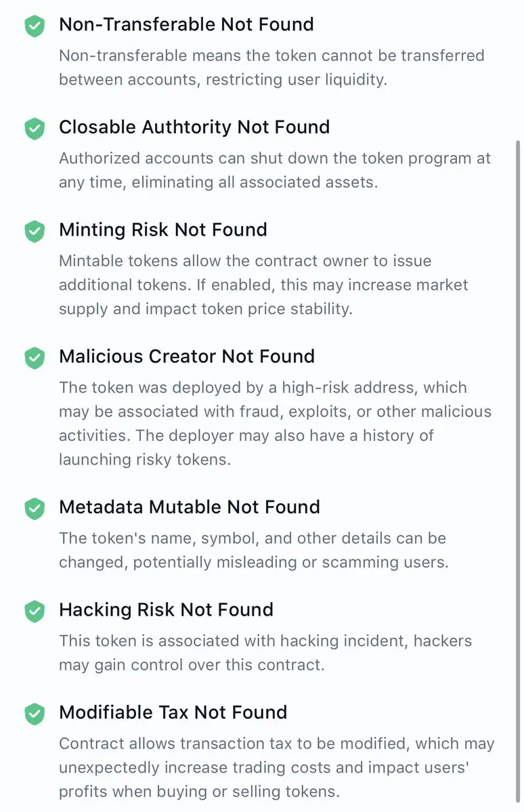Click the high-risk address deployer description
This screenshot has width=524, height=812.
[275, 423]
